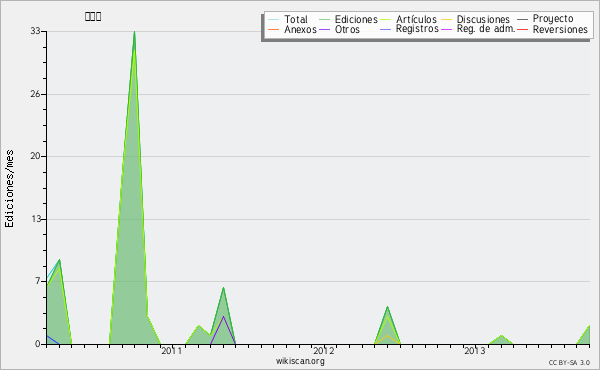Click the Total legend label
The width and height of the screenshot is (600, 370).
click(296, 19)
